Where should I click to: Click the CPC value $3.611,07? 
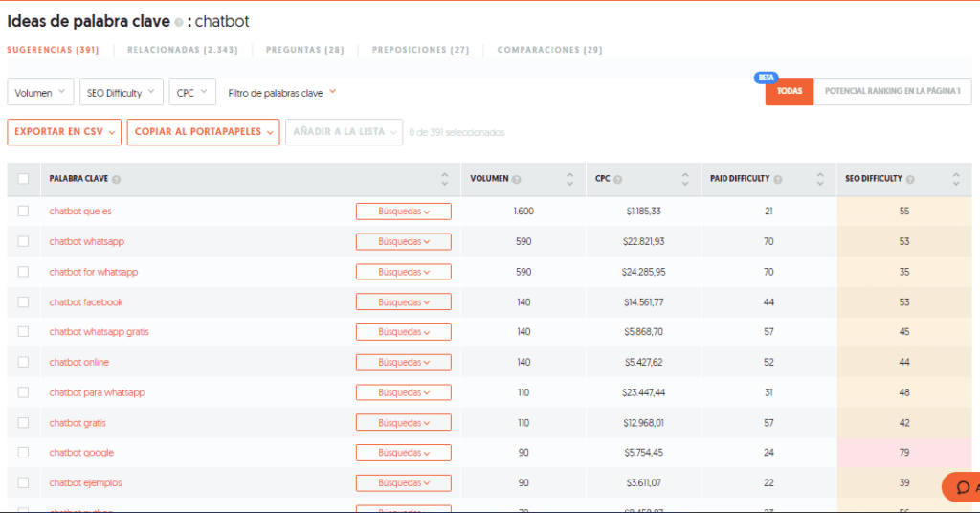click(x=644, y=482)
